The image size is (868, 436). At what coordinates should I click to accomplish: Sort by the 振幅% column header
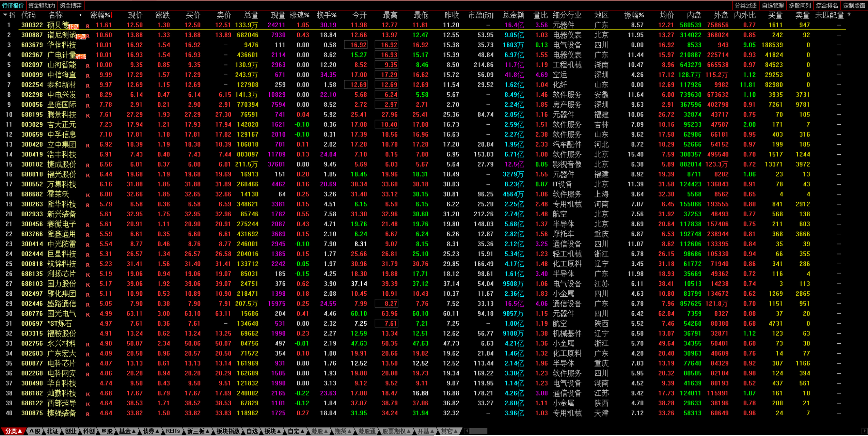click(x=634, y=15)
